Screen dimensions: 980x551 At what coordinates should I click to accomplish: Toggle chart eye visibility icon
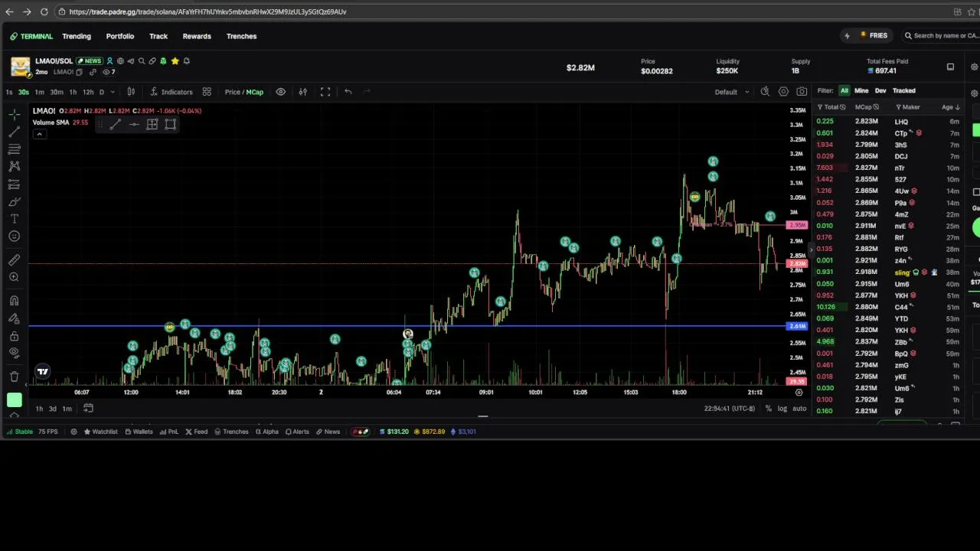(x=281, y=92)
